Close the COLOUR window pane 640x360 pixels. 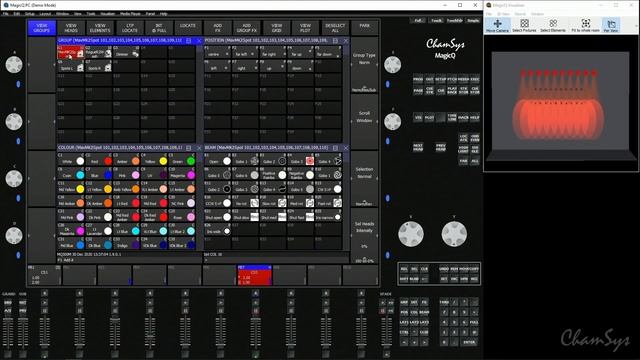click(199, 148)
